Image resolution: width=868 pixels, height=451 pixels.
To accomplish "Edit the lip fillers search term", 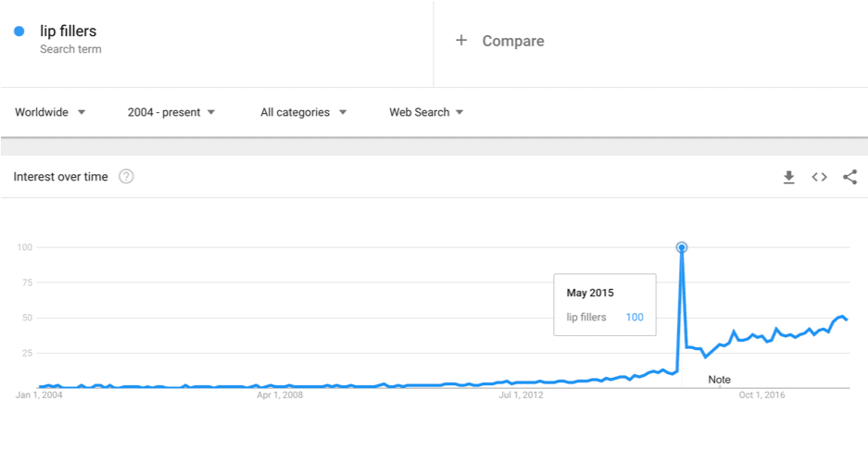I will tap(69, 31).
